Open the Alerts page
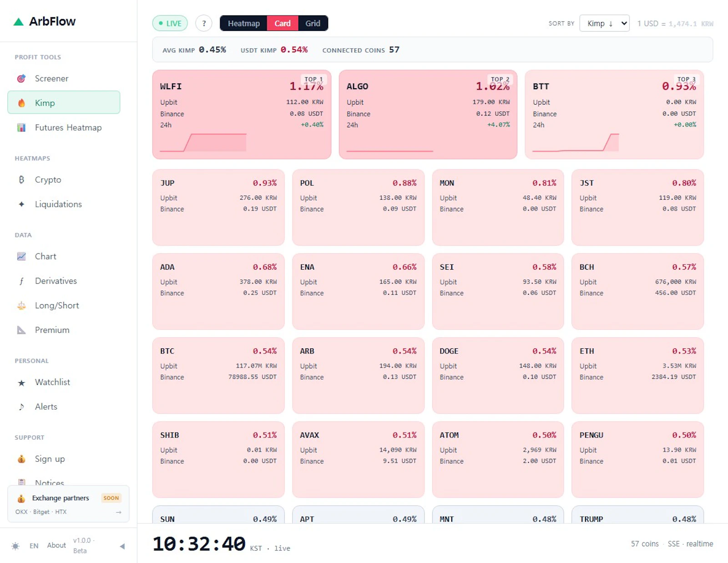The width and height of the screenshot is (728, 563). pos(64,407)
